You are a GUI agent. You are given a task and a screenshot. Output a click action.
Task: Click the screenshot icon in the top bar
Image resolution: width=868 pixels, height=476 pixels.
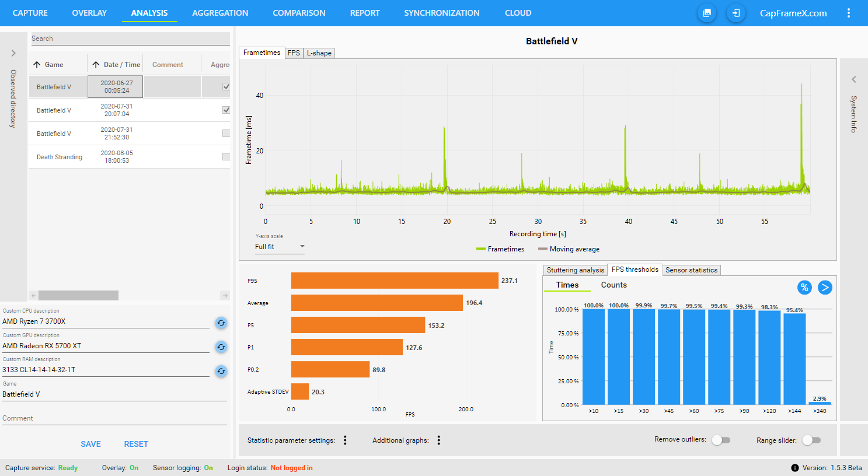707,13
